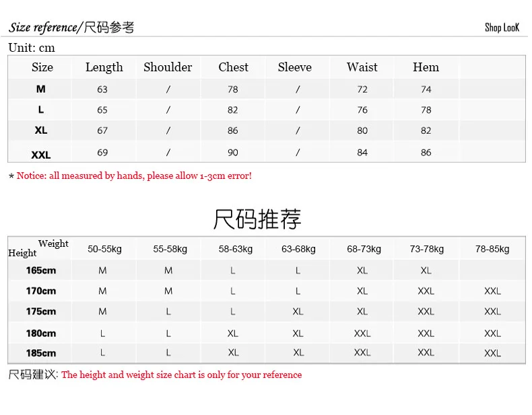Select the Size reference heading
Image resolution: width=532 pixels, height=415 pixels.
(x=71, y=28)
